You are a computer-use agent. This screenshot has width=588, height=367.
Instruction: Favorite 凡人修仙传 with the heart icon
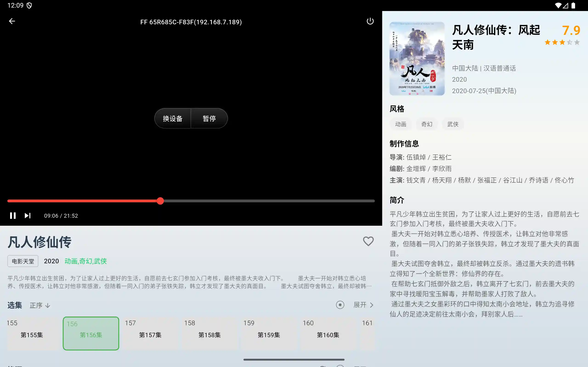click(368, 242)
